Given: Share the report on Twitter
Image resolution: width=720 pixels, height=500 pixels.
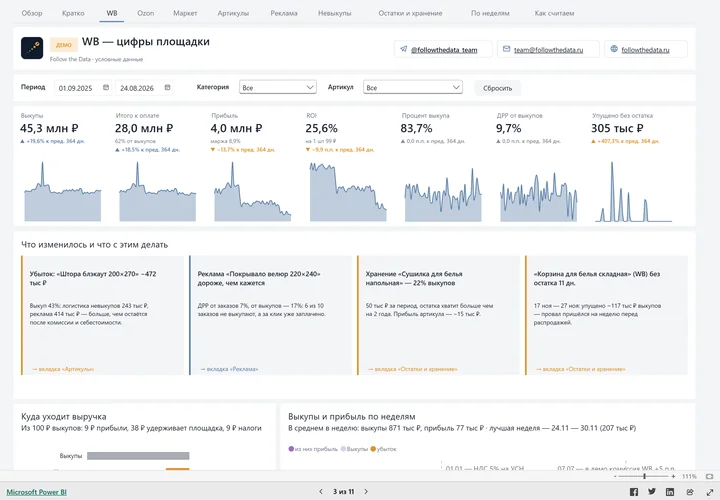Looking at the screenshot, I should click(652, 492).
